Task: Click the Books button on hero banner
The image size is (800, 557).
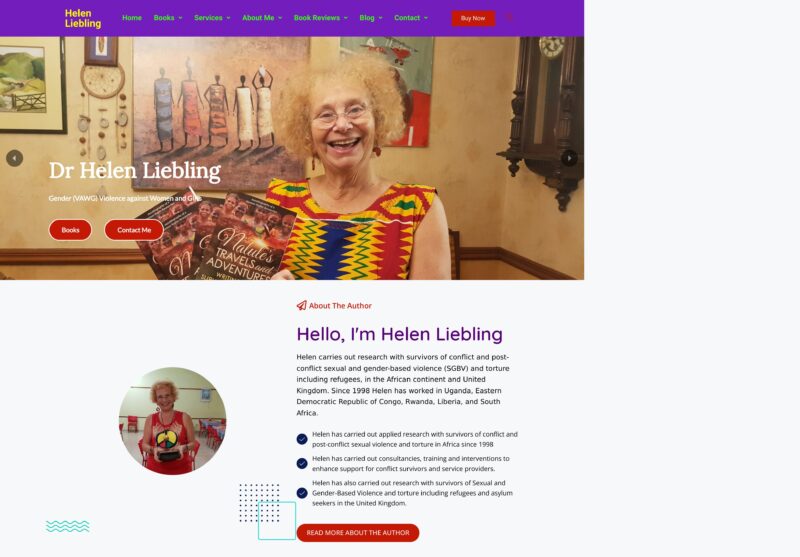Action: pos(70,230)
